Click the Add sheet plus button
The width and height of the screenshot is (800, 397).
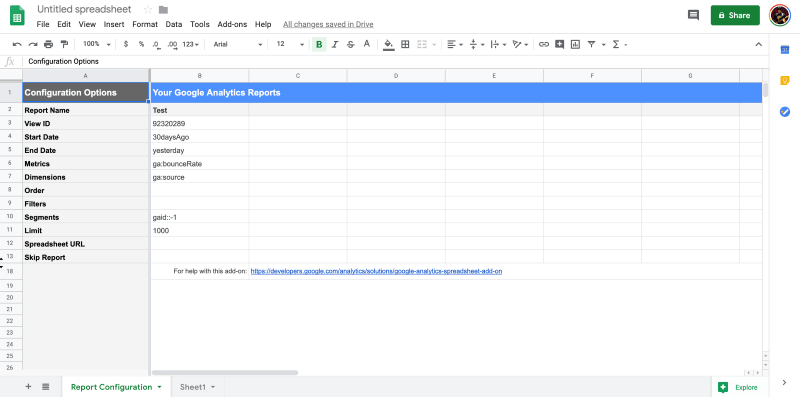coord(29,387)
